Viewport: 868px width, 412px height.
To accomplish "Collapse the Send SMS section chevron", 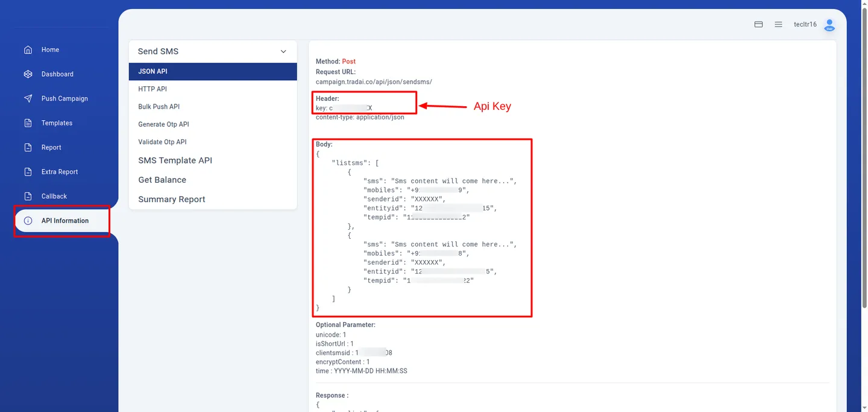I will 283,51.
